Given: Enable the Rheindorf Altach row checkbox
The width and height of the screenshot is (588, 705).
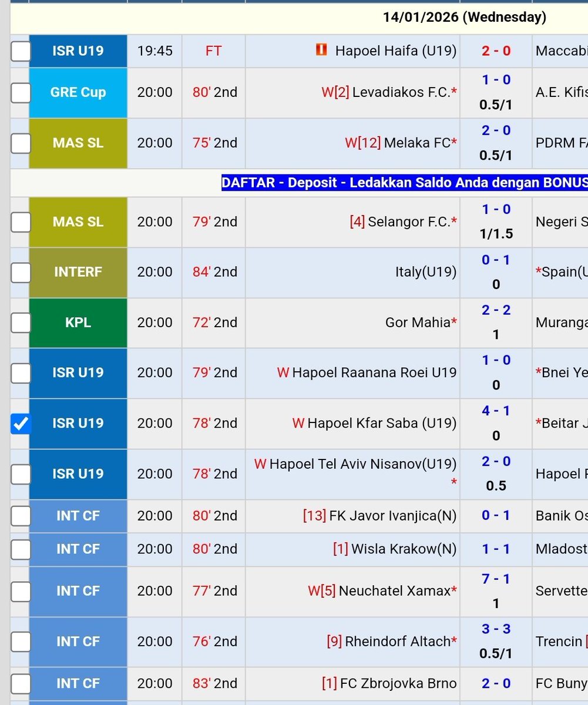Looking at the screenshot, I should pyautogui.click(x=21, y=642).
